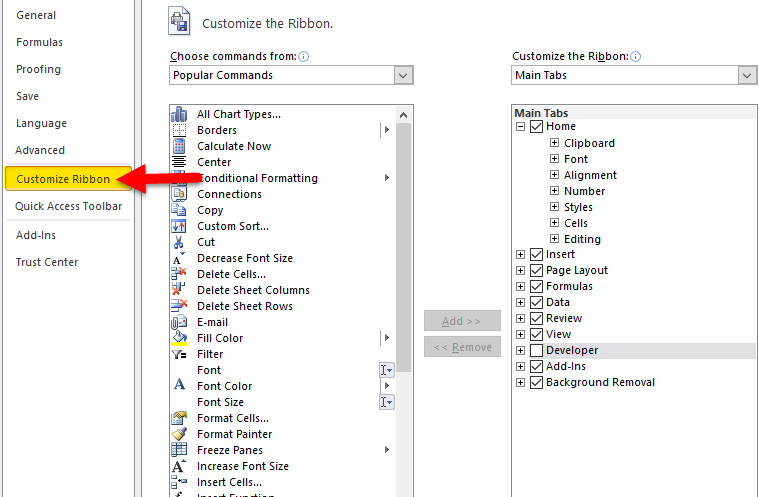Select the E-mail command icon
759x497 pixels.
click(x=179, y=322)
